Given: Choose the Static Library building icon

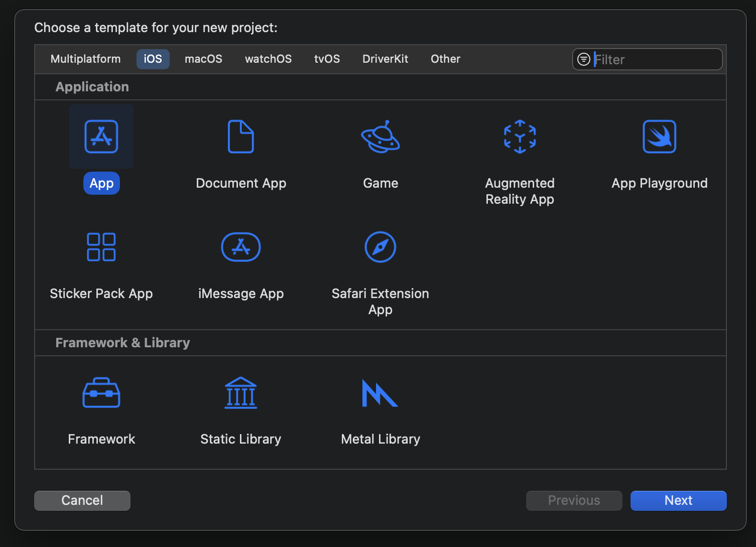Looking at the screenshot, I should (x=241, y=392).
